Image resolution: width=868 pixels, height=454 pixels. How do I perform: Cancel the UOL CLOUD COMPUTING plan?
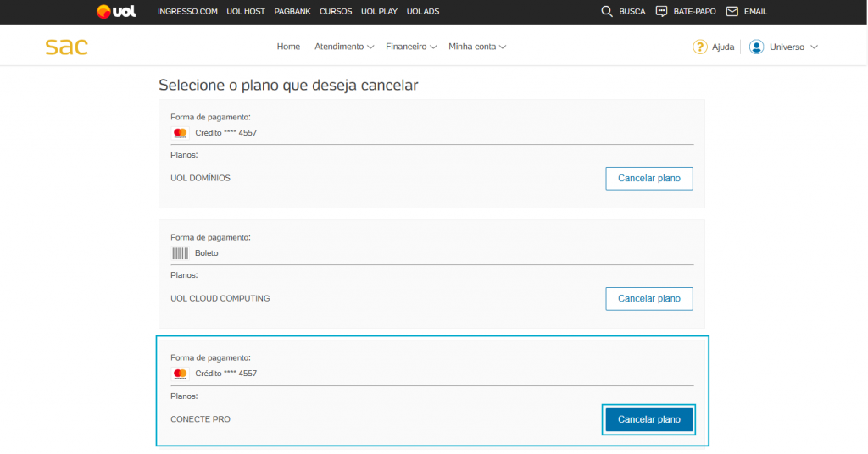(648, 299)
